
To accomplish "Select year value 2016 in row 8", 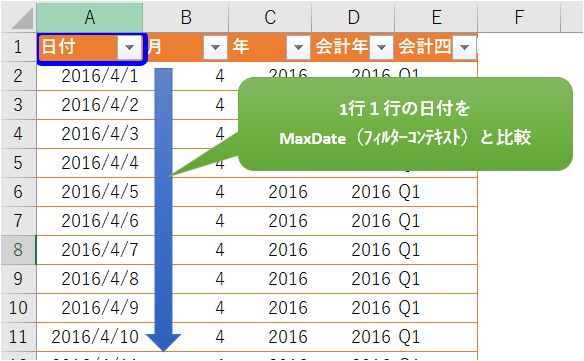I will (x=270, y=250).
